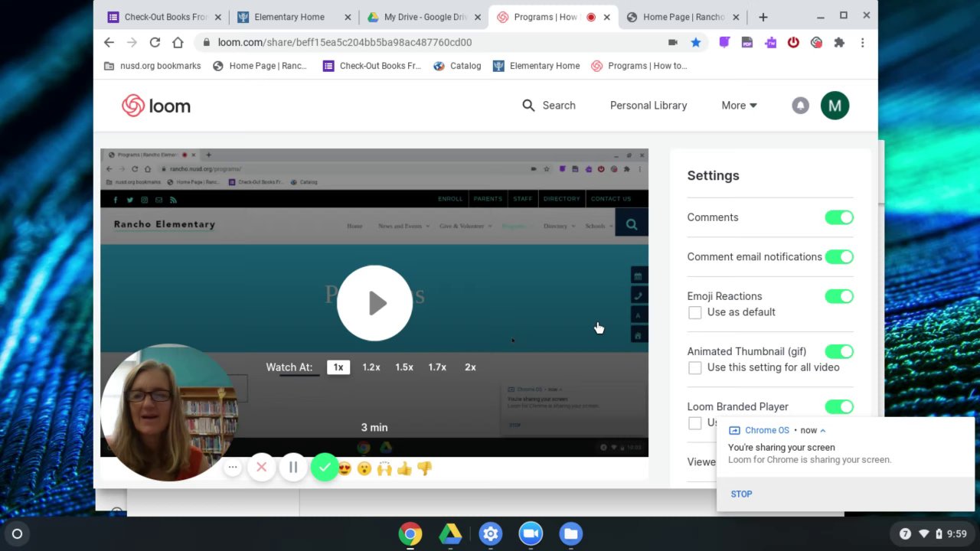Check 'Use this setting for all video'
980x551 pixels.
[x=694, y=367]
